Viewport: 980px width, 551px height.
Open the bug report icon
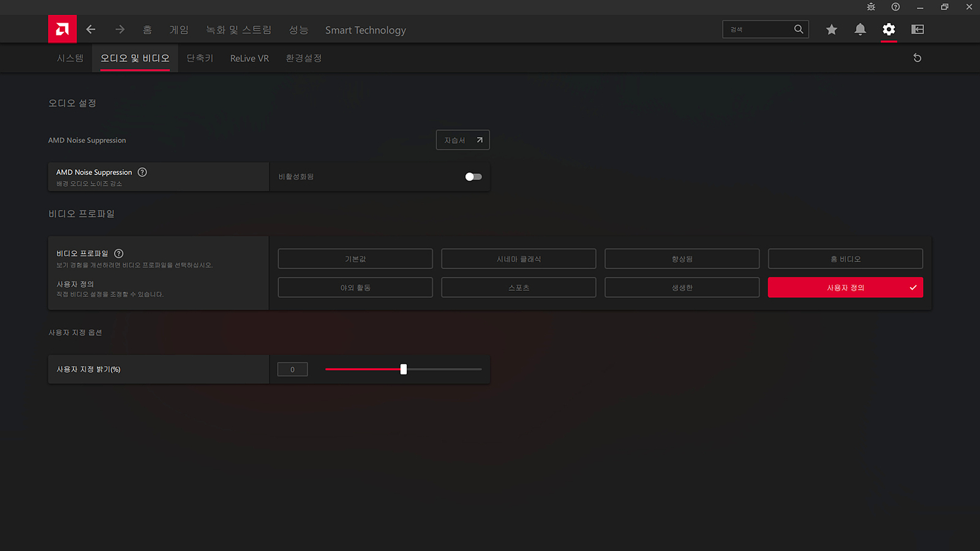(x=871, y=7)
